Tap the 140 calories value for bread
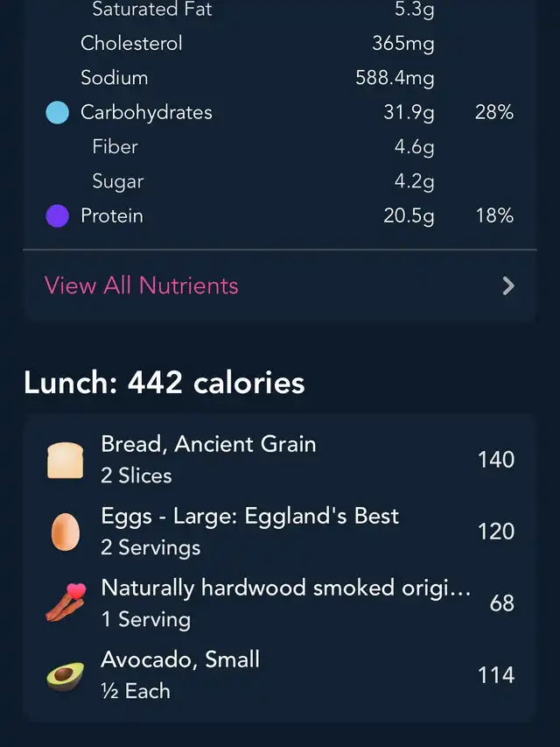Image resolution: width=560 pixels, height=747 pixels. click(x=496, y=460)
